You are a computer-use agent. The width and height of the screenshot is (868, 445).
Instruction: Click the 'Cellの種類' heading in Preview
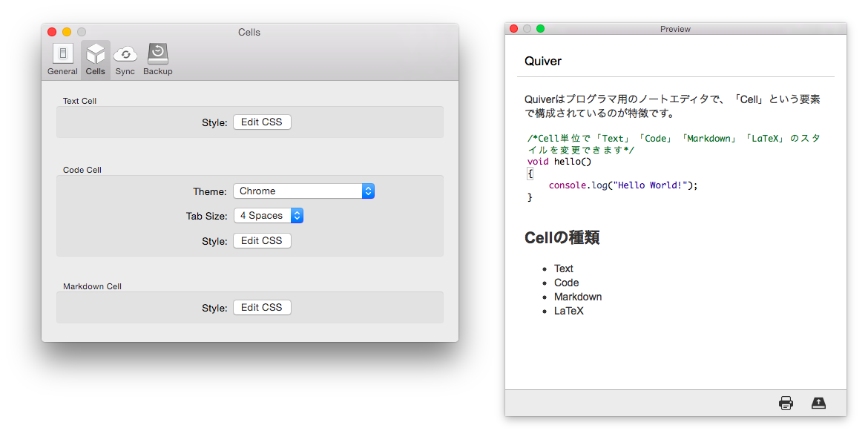click(x=562, y=238)
